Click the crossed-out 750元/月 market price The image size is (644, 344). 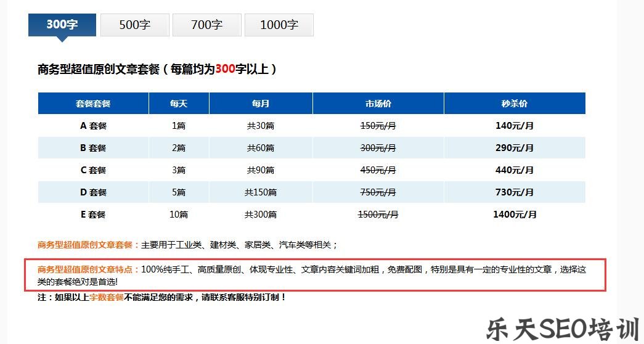coord(378,192)
